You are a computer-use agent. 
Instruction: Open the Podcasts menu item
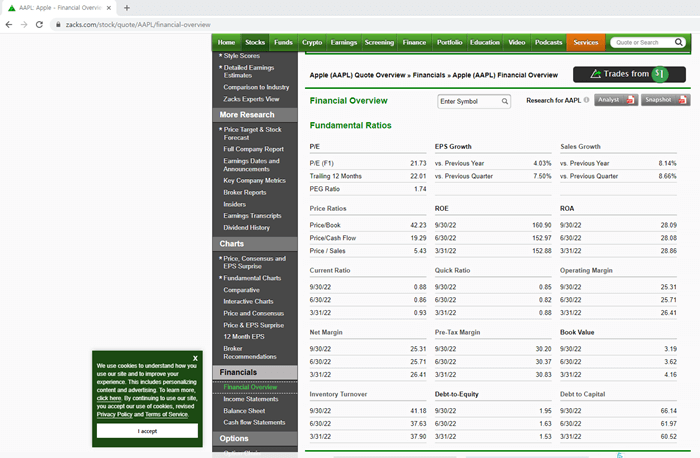[x=549, y=42]
